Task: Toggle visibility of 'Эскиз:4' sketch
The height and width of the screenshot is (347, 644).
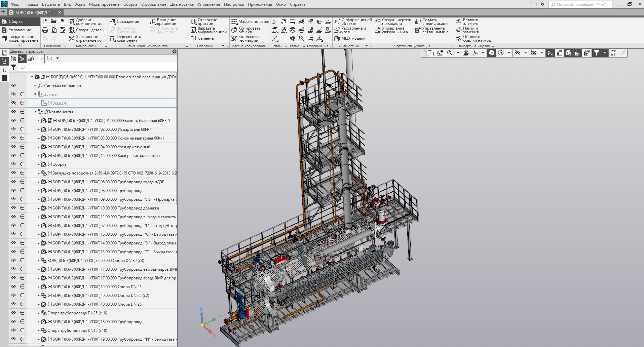Action: point(13,103)
